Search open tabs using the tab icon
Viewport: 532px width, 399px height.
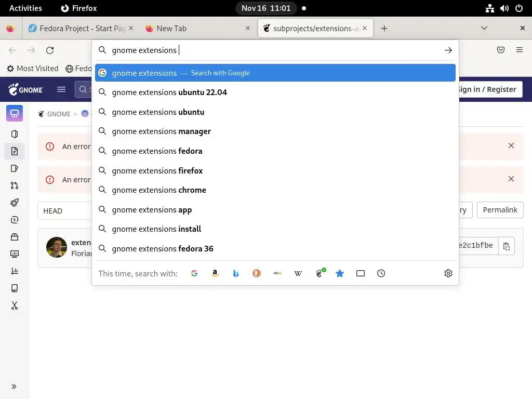(361, 273)
